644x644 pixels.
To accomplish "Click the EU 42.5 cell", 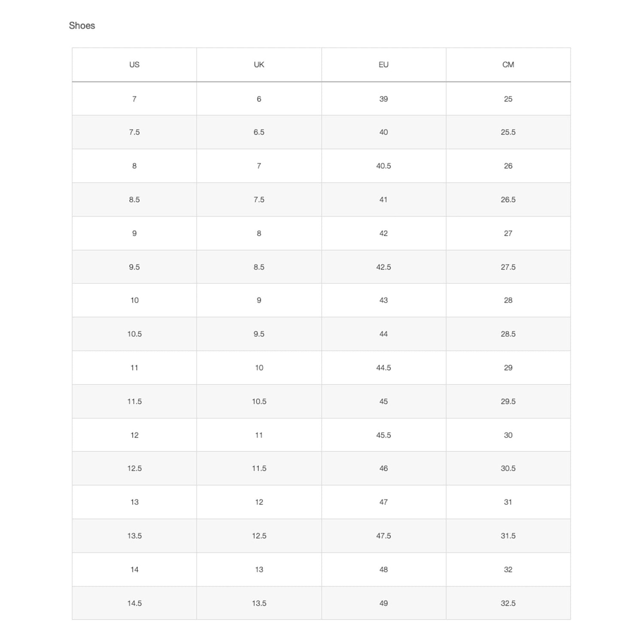I will coord(383,267).
